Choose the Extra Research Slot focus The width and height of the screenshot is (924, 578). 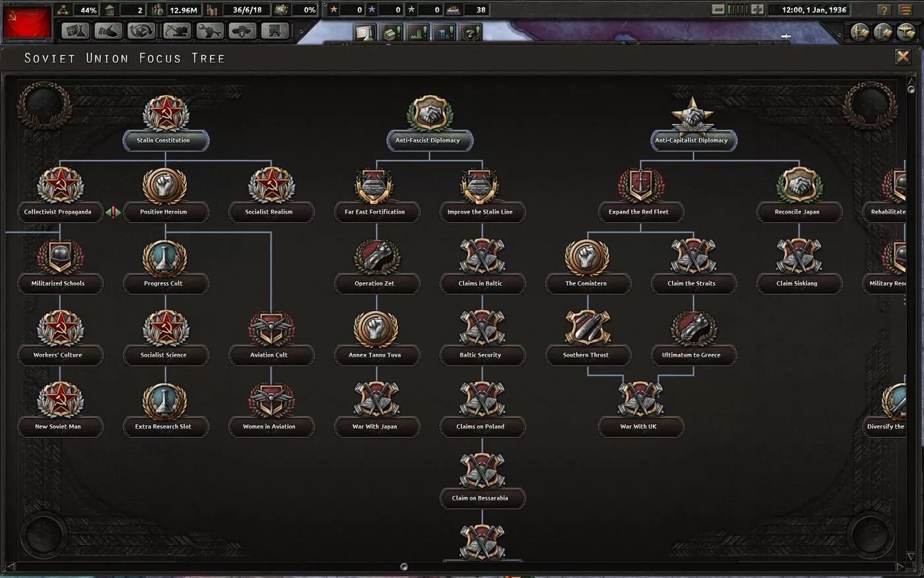pos(166,409)
